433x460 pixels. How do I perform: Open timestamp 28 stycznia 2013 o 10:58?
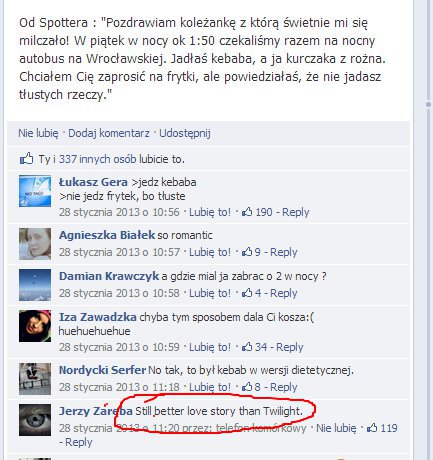coord(119,293)
